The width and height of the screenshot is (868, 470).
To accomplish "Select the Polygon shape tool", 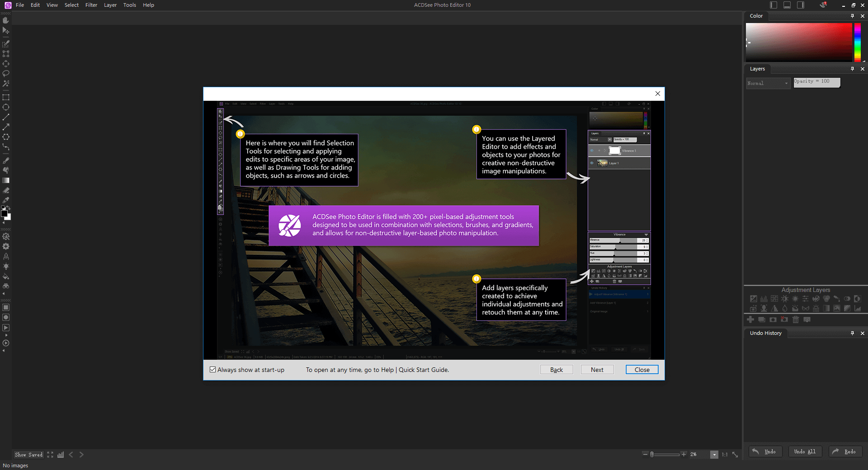I will pos(6,137).
